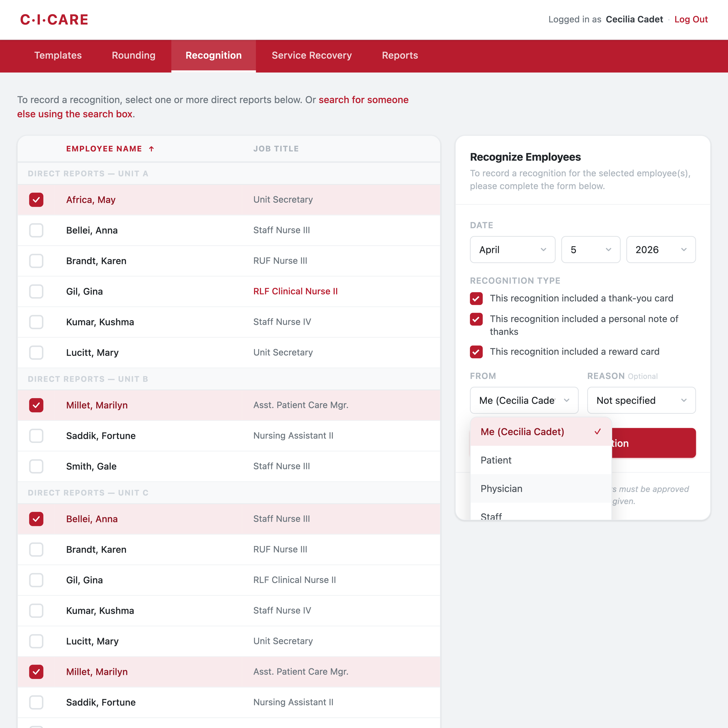
Task: Switch to the Rounding tab
Action: click(133, 55)
